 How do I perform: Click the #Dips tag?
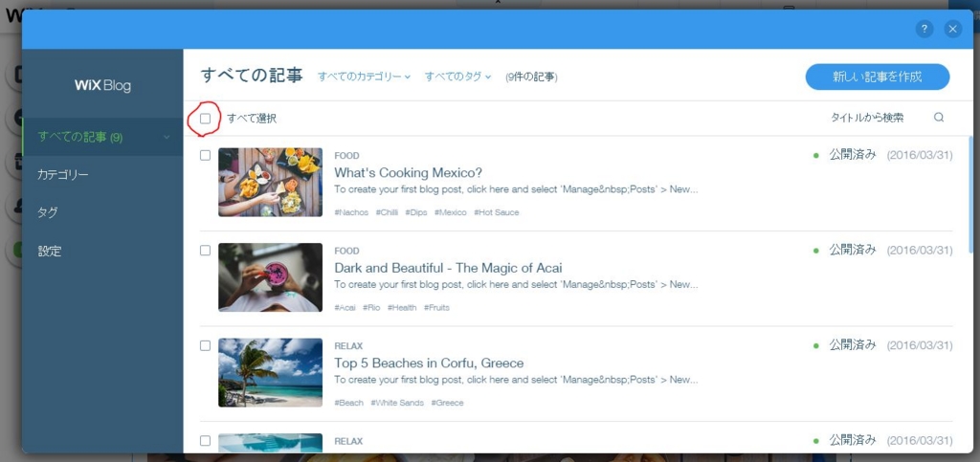(416, 212)
